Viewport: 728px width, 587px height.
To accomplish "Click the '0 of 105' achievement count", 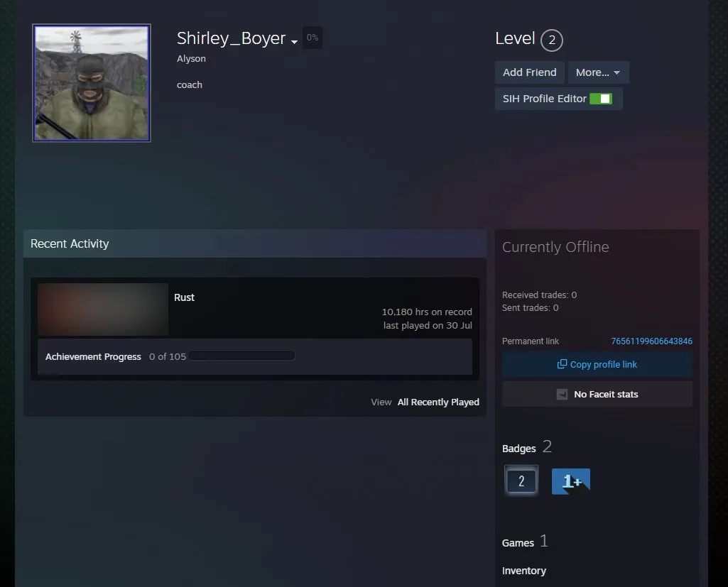I will pyautogui.click(x=168, y=356).
